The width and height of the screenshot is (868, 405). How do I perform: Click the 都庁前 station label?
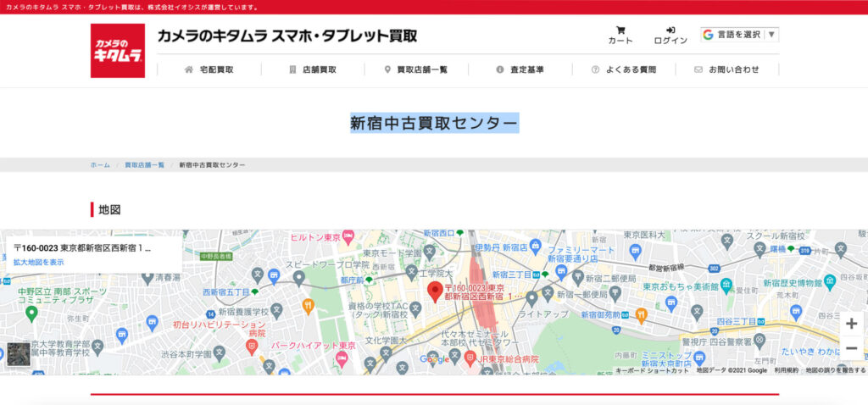(352, 280)
